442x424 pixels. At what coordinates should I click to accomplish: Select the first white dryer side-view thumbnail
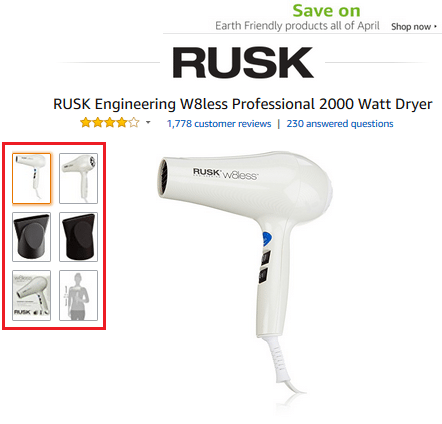(32, 178)
